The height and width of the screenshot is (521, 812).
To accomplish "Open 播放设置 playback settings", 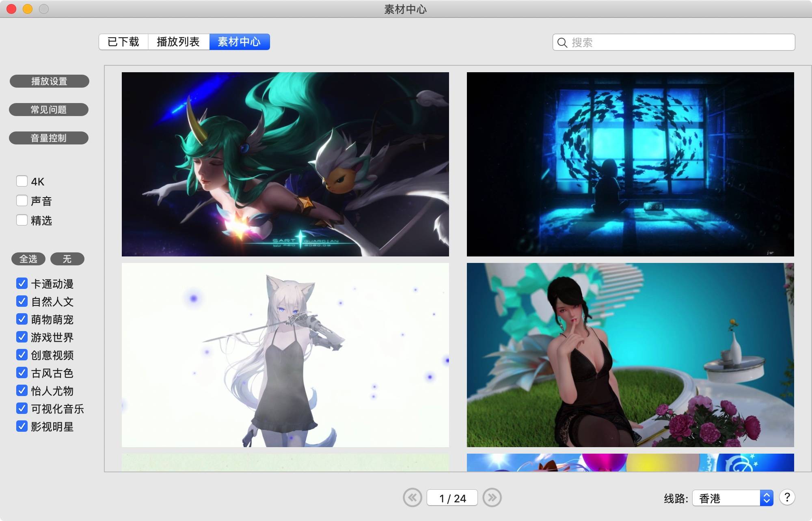I will [x=49, y=81].
